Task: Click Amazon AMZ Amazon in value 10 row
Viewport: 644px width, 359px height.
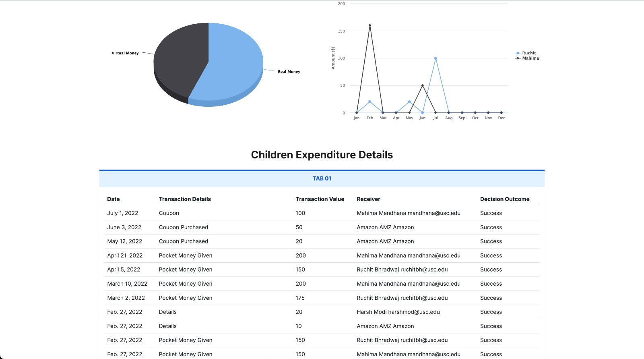Action: coord(385,326)
